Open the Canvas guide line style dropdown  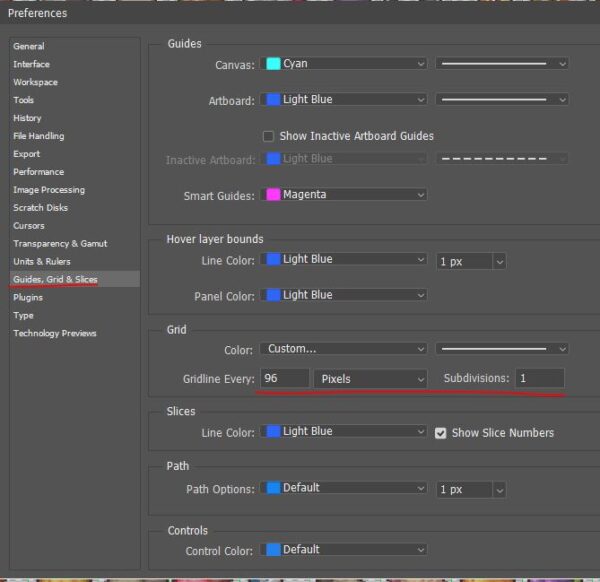pyautogui.click(x=502, y=64)
